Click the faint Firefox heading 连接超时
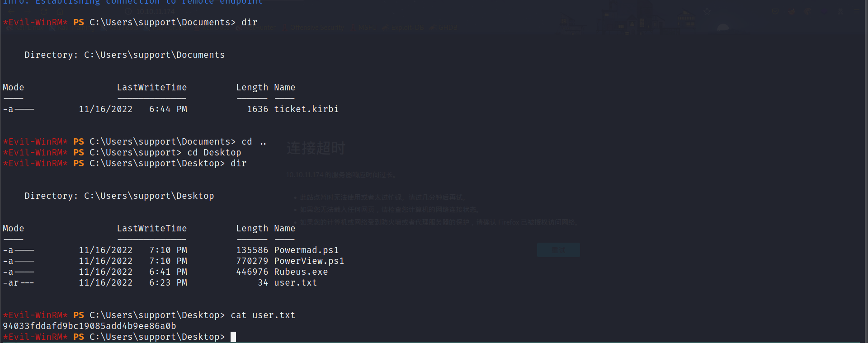This screenshot has width=868, height=343. [x=316, y=148]
